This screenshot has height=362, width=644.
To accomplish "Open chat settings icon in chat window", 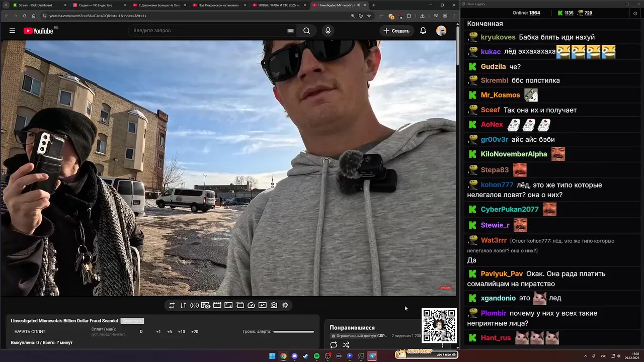I will click(635, 13).
